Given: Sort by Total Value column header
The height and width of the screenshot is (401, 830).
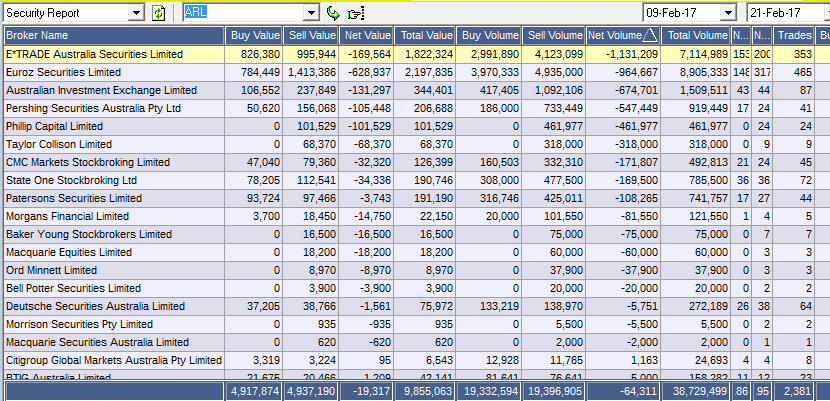Looking at the screenshot, I should pos(425,35).
